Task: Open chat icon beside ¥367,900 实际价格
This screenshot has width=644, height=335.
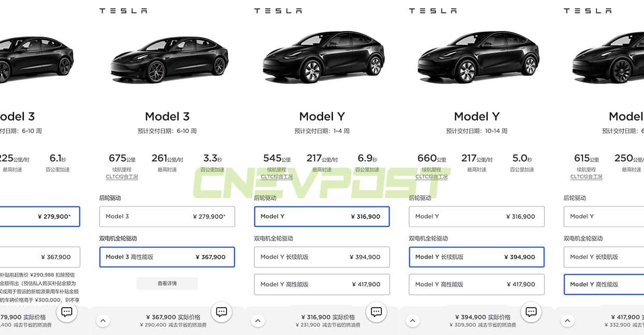Action: (221, 312)
